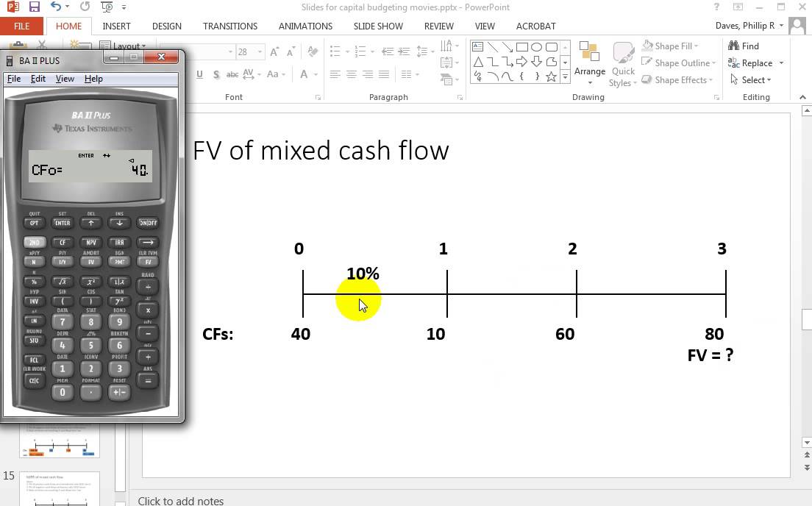Click the IRR calculator key
The height and width of the screenshot is (506, 812).
coord(119,243)
